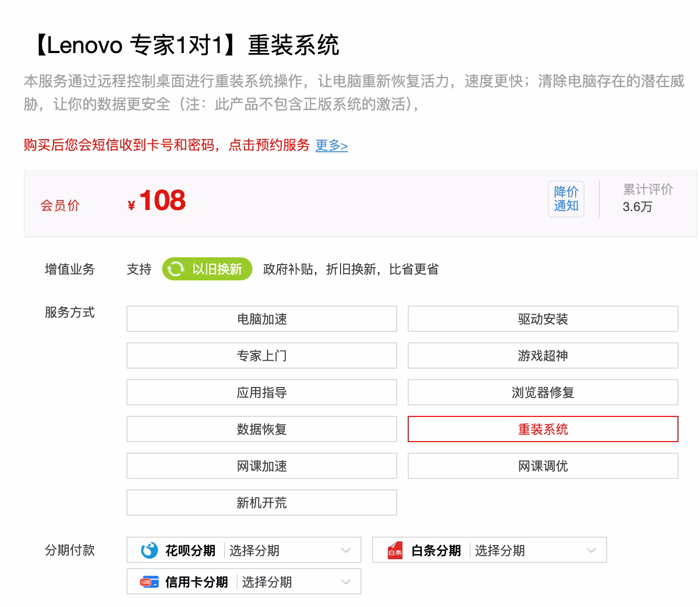This screenshot has height=607, width=700.
Task: Pick the 新机开荒 service option
Action: point(262,503)
